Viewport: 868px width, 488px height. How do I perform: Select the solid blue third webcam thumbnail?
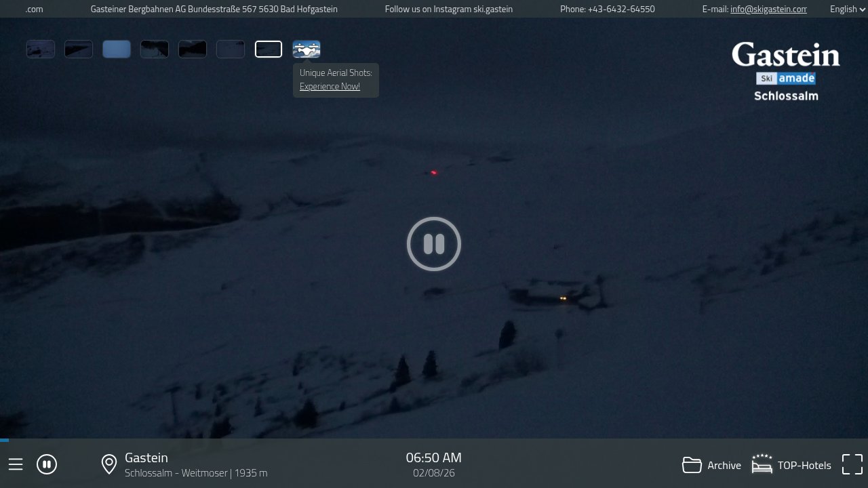[x=117, y=49]
